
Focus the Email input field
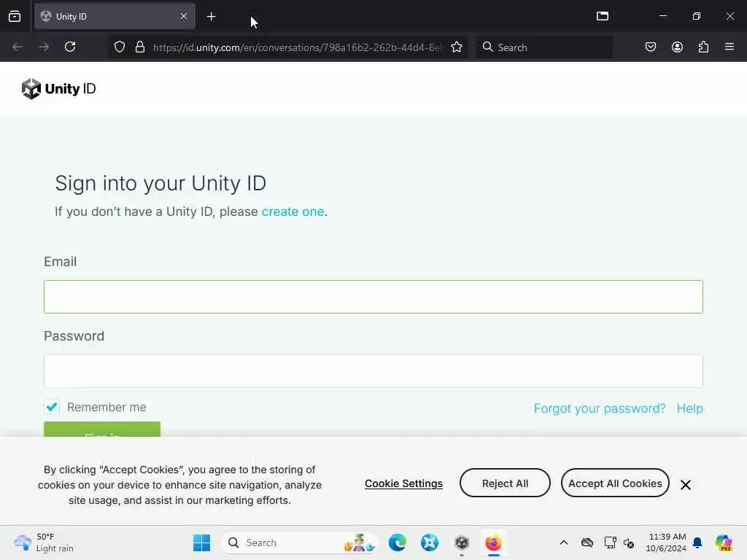[373, 297]
